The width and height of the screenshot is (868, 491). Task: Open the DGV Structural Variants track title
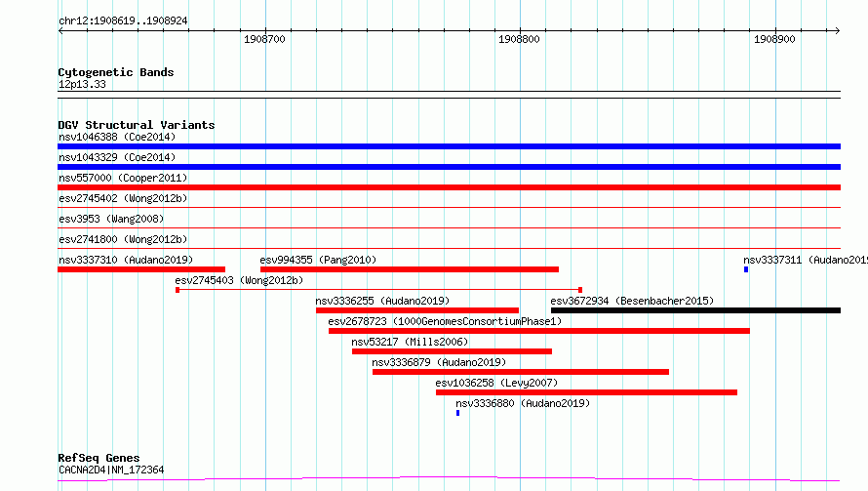(x=137, y=125)
